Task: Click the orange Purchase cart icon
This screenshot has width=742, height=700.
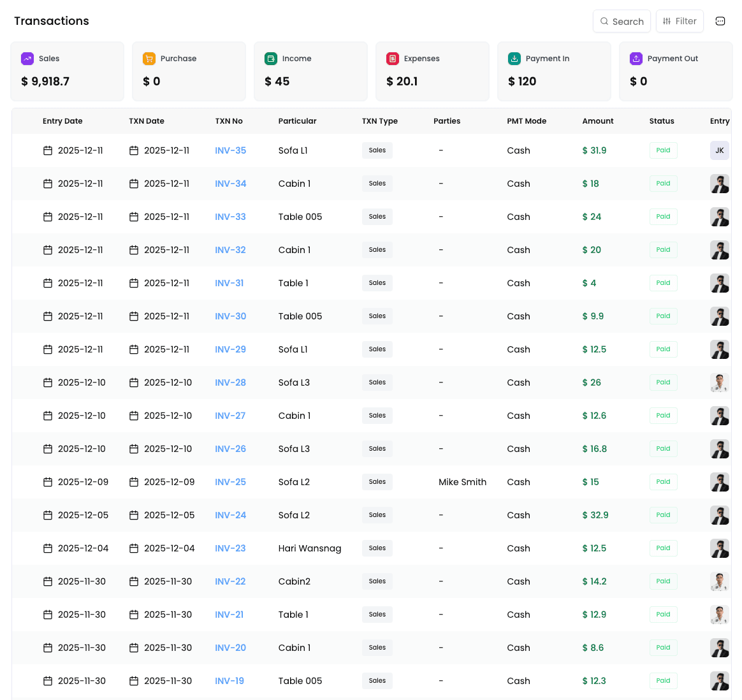Action: [149, 59]
